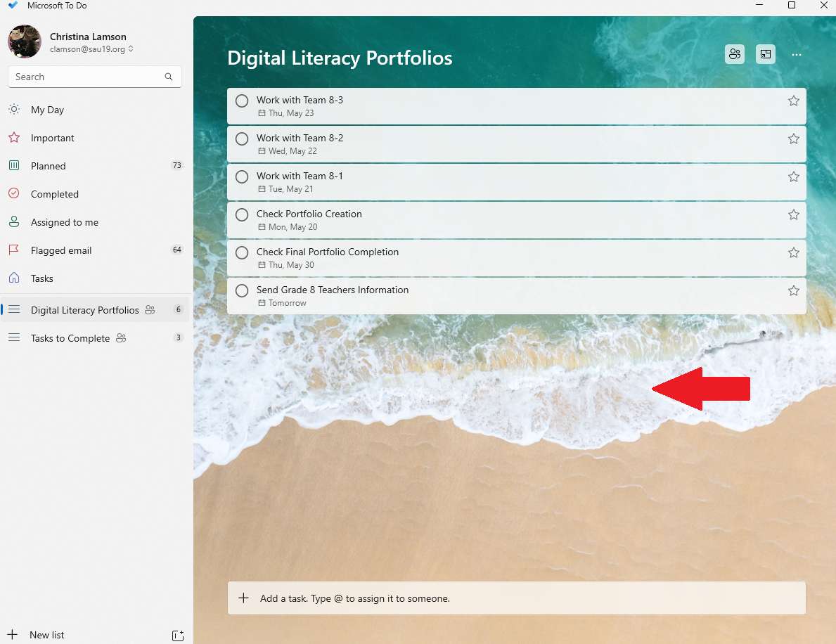Image resolution: width=836 pixels, height=644 pixels.
Task: Mark Check Final Portfolio Completion as important
Action: click(x=793, y=252)
